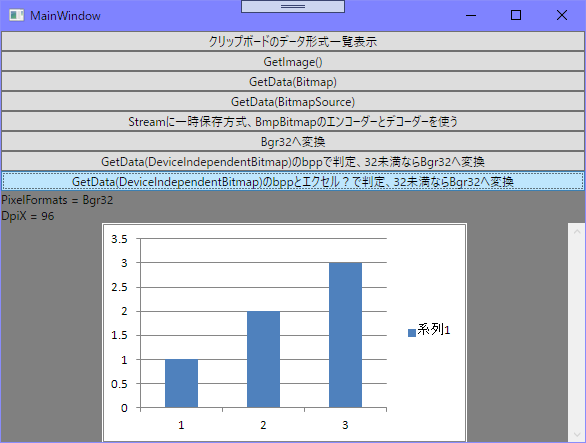Image resolution: width=586 pixels, height=443 pixels.
Task: Click the scrollbar down arrow
Action: (577, 435)
